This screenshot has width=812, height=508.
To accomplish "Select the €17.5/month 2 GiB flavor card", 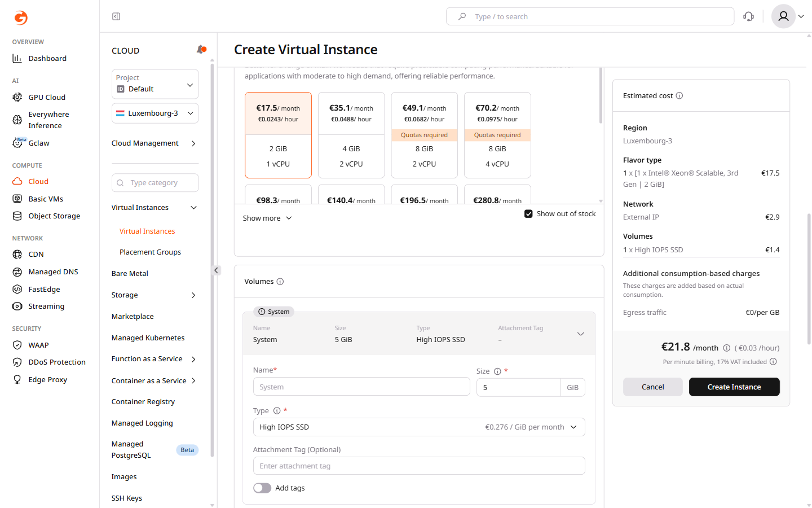I will [x=278, y=135].
